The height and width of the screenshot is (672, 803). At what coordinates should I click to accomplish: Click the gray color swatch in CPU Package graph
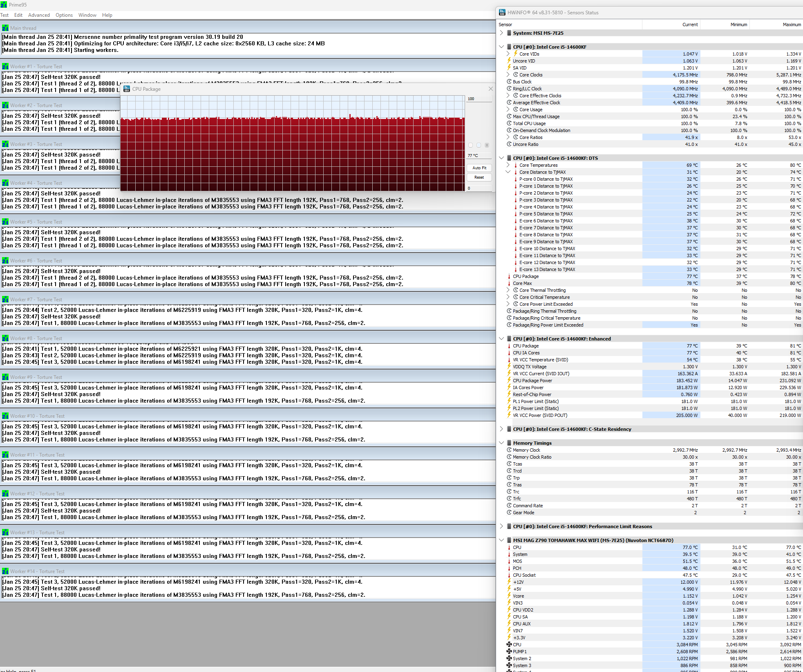487,145
